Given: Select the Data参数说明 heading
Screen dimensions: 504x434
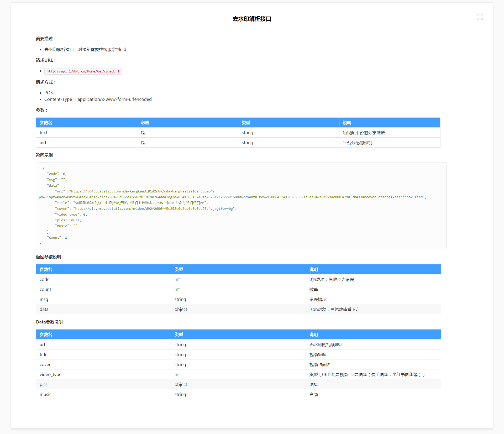Looking at the screenshot, I should tap(49, 322).
